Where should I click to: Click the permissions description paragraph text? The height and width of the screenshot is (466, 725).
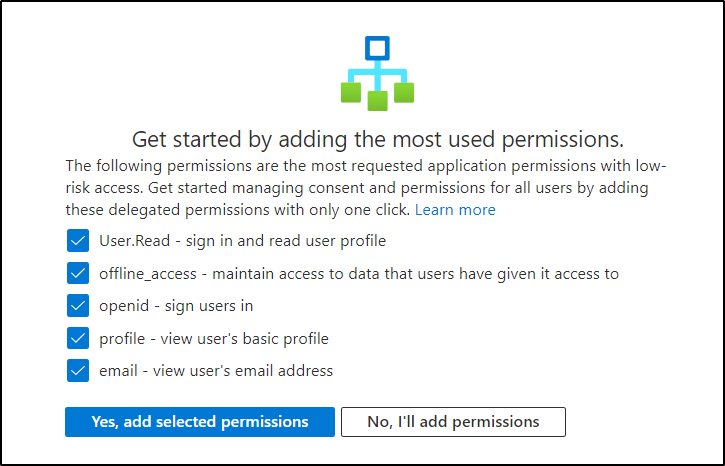[365, 188]
